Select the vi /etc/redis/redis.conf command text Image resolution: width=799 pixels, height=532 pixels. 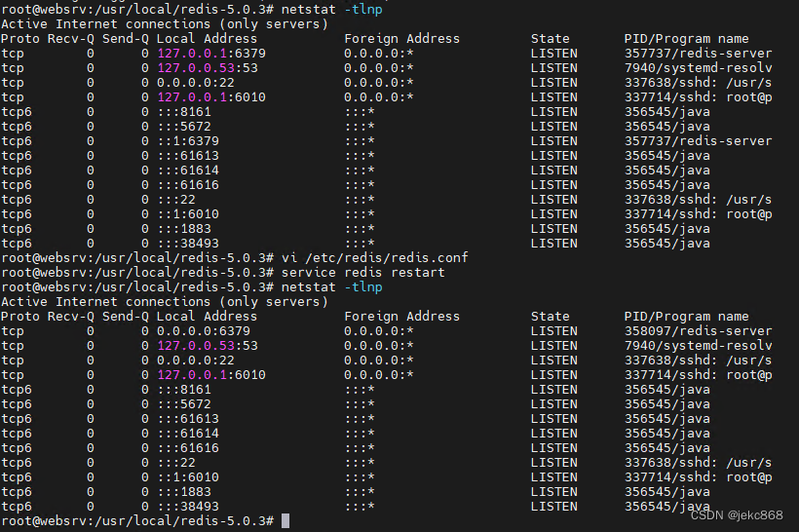pos(374,258)
